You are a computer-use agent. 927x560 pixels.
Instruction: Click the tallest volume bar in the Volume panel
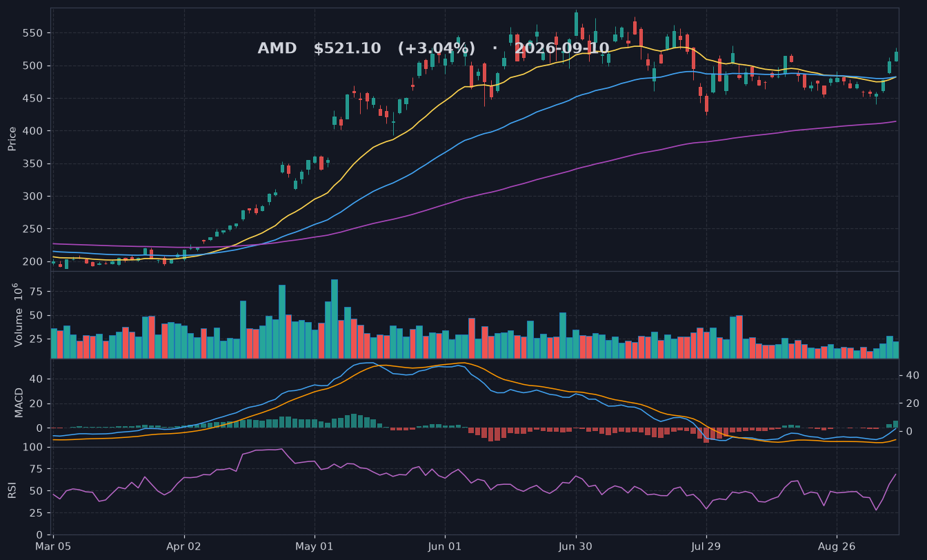coord(335,319)
